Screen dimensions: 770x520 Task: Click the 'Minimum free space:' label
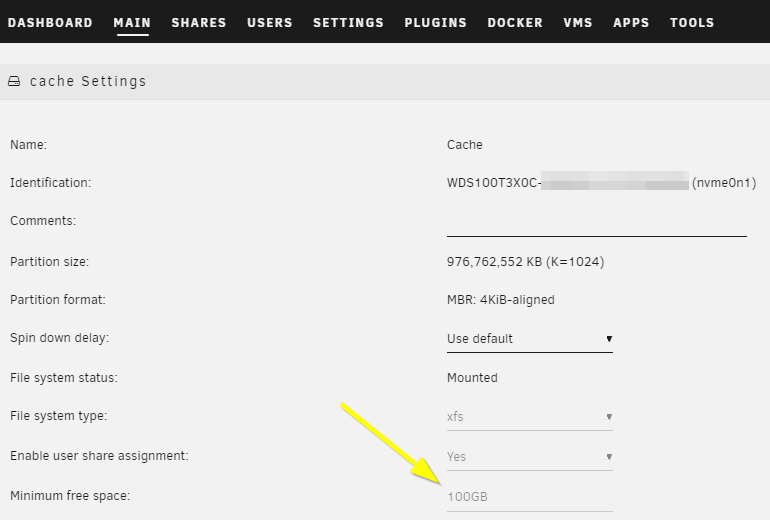click(70, 496)
